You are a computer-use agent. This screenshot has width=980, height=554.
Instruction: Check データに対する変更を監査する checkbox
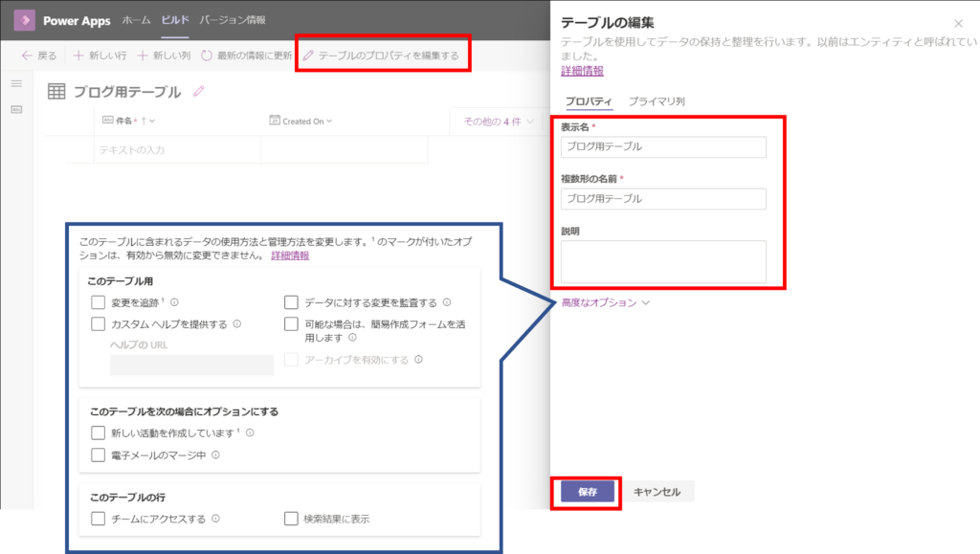(291, 302)
